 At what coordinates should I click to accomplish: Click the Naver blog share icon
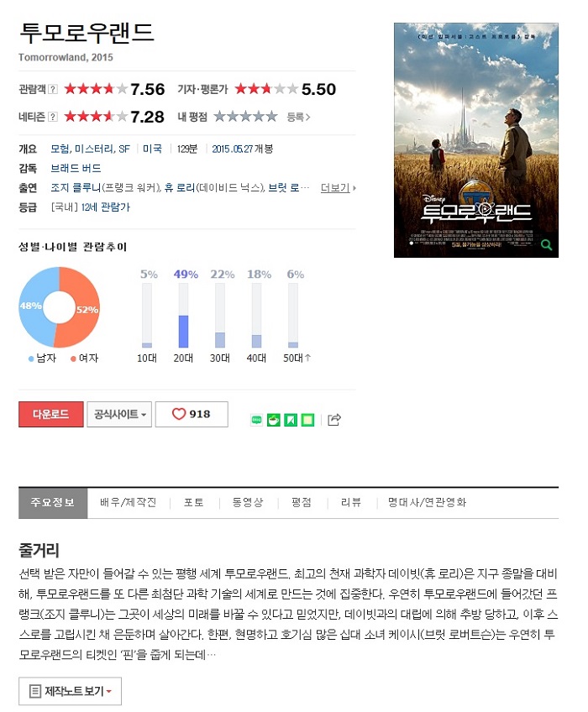click(257, 421)
